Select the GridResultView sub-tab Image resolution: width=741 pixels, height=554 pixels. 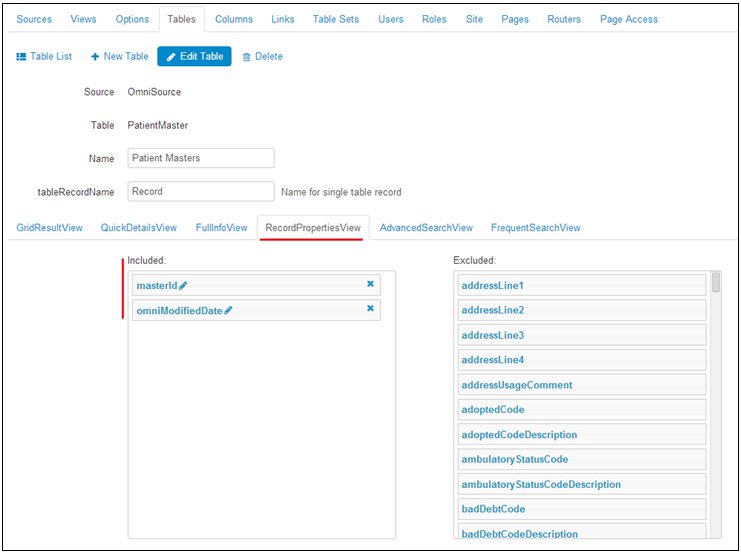click(x=49, y=228)
